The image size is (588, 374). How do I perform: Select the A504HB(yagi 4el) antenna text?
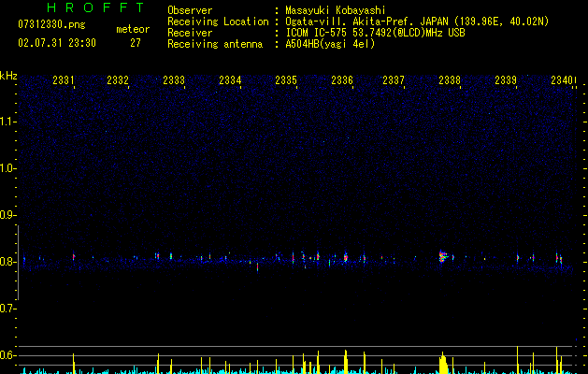330,44
